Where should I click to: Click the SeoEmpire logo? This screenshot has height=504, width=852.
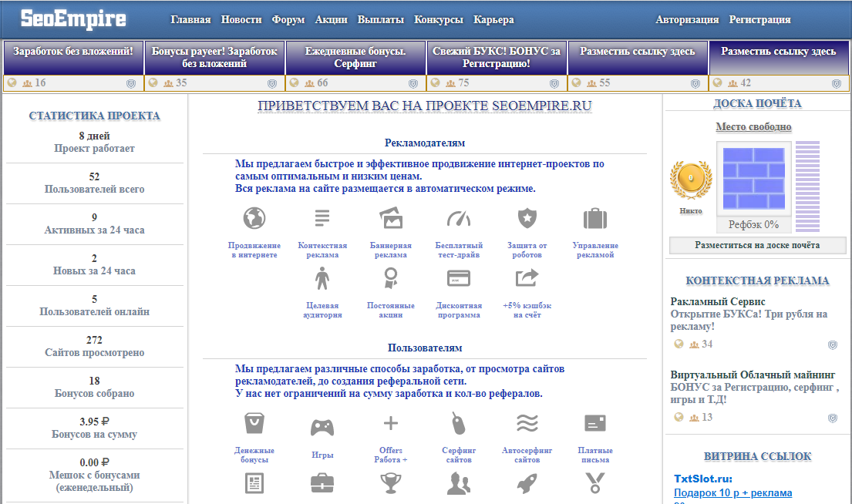(x=74, y=18)
